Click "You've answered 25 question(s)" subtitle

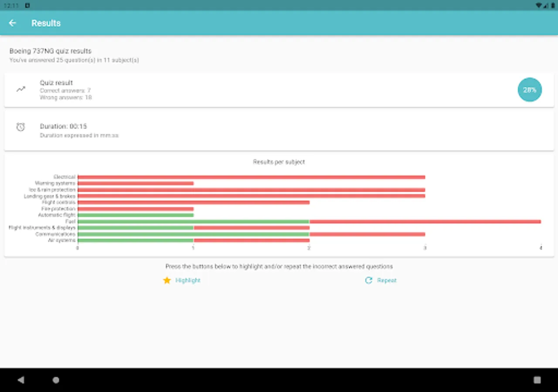[x=74, y=60]
